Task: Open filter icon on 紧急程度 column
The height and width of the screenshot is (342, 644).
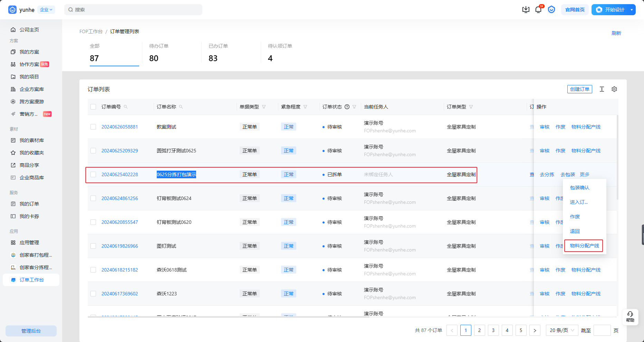Action: pyautogui.click(x=305, y=107)
